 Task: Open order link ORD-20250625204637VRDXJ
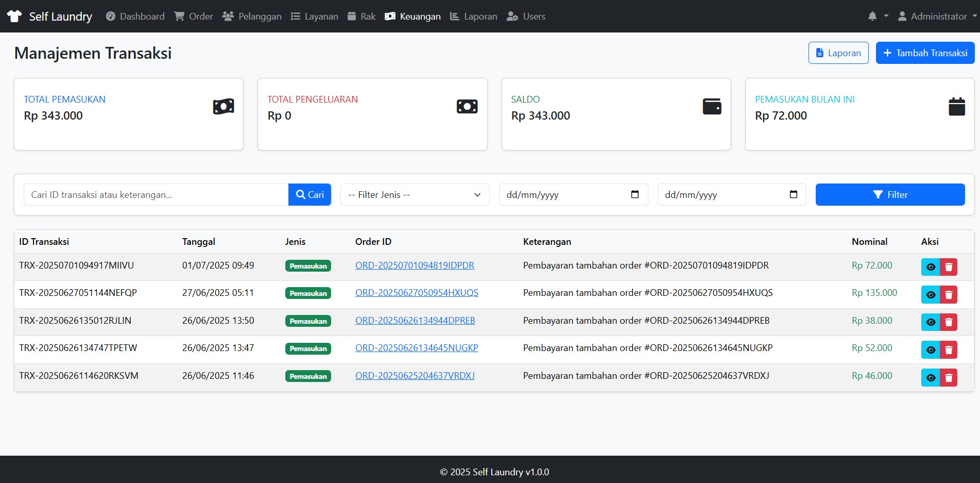click(415, 376)
